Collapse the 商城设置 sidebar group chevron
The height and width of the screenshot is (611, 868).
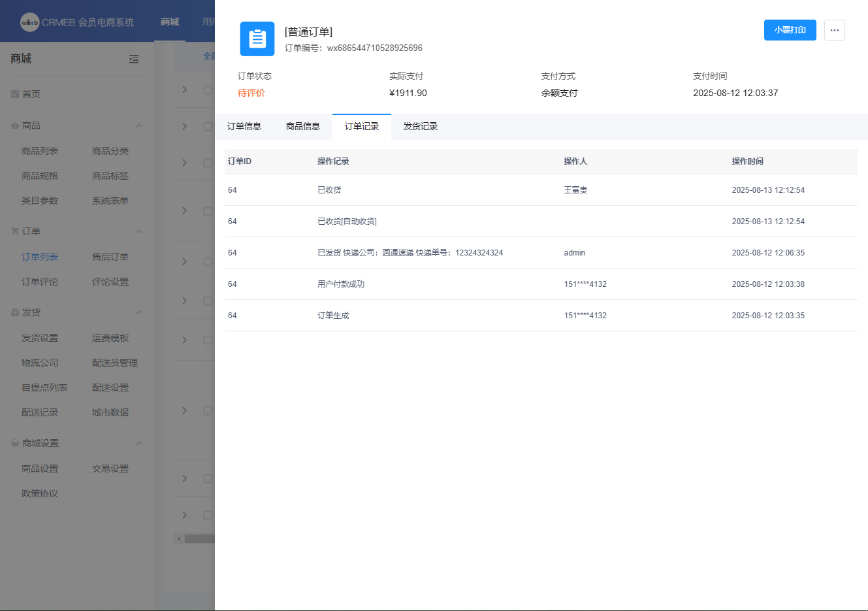[x=139, y=443]
